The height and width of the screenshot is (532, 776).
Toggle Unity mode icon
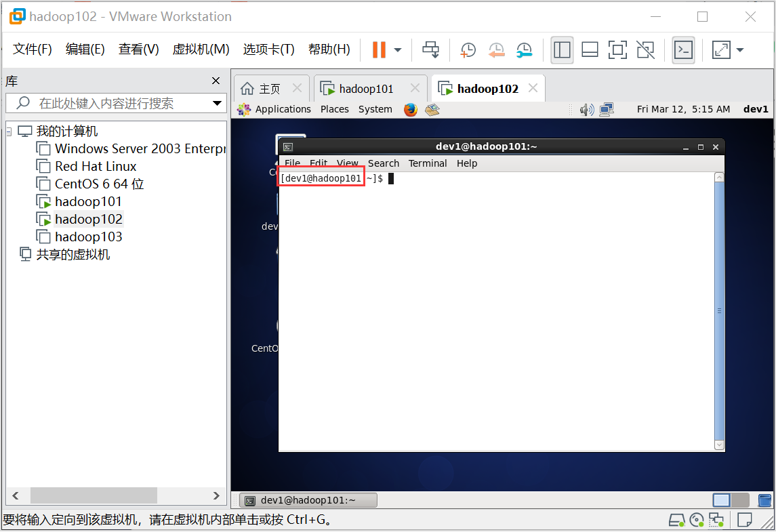(x=645, y=49)
